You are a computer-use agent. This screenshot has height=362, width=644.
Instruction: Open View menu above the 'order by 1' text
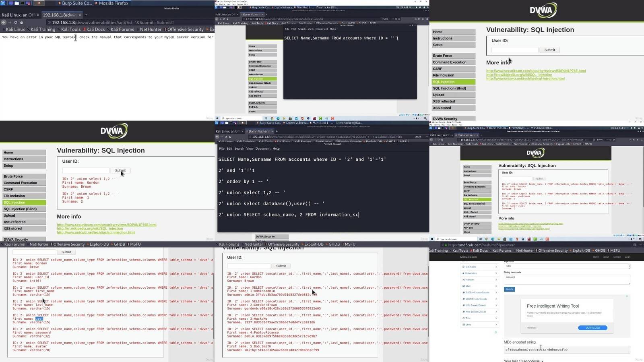250,149
